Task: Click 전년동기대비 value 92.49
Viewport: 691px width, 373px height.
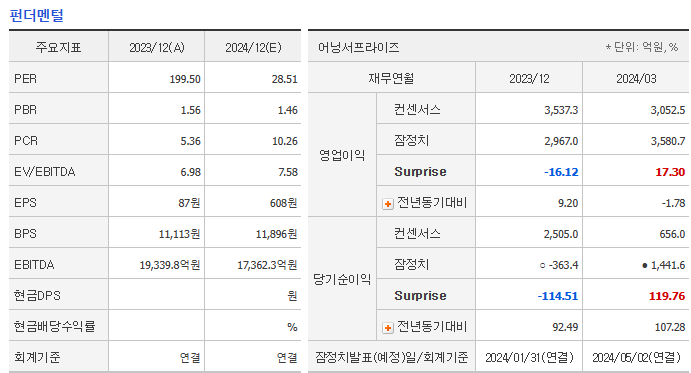Action: 565,327
